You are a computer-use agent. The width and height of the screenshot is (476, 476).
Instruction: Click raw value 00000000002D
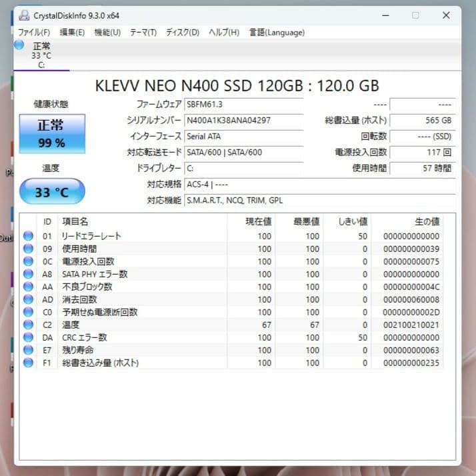411,312
